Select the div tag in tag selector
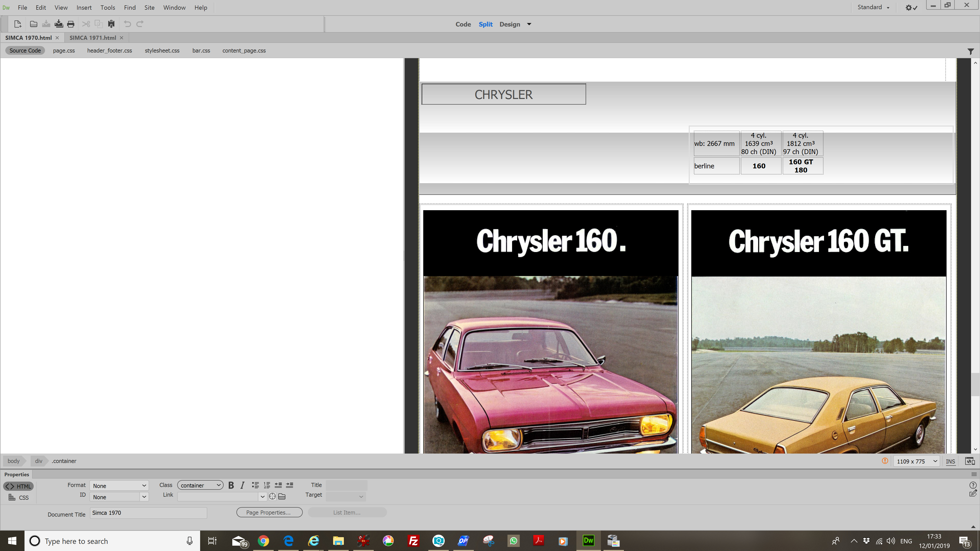The image size is (980, 551). click(39, 461)
